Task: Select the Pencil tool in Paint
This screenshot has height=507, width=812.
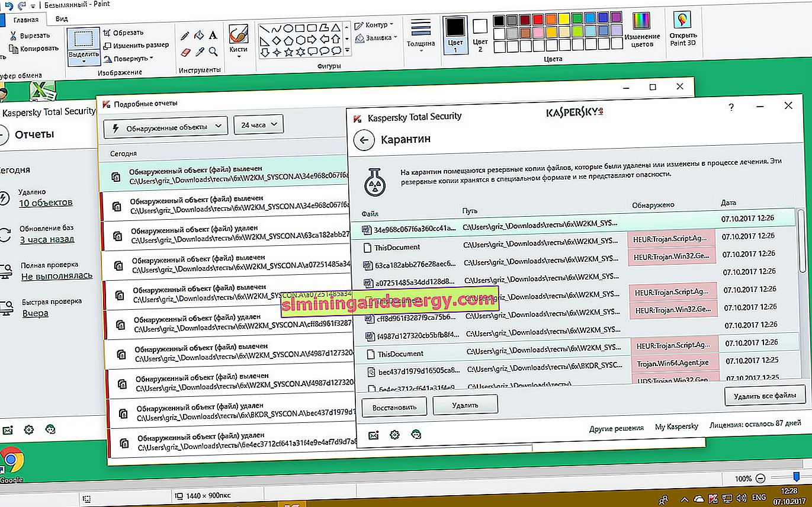Action: (185, 36)
